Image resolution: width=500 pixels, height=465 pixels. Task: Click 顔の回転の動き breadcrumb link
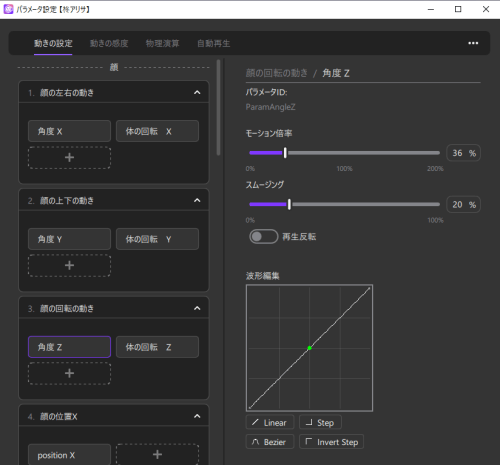pyautogui.click(x=276, y=73)
